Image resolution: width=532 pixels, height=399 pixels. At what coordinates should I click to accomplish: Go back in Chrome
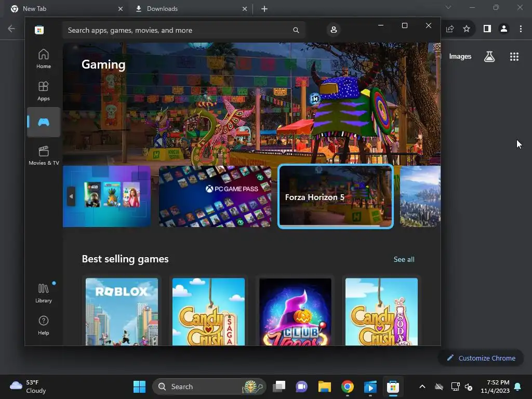(11, 29)
